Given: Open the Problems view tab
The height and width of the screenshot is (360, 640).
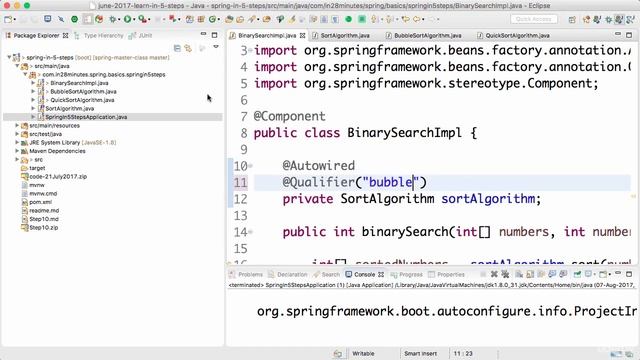Looking at the screenshot, I should click(x=246, y=274).
